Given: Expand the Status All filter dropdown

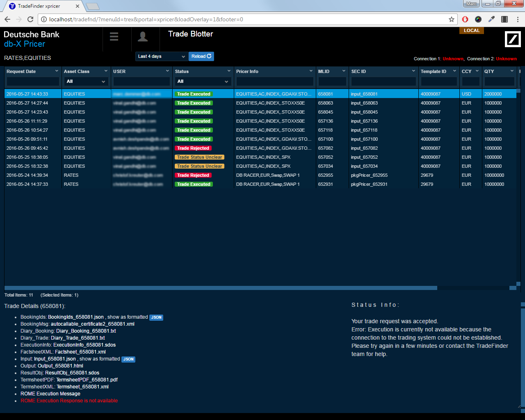Looking at the screenshot, I should point(203,82).
